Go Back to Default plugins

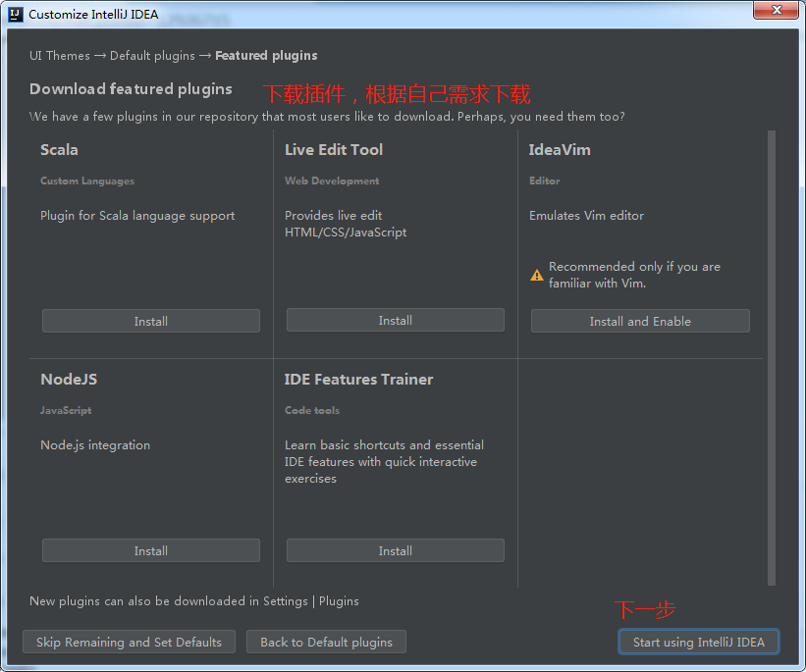click(326, 643)
